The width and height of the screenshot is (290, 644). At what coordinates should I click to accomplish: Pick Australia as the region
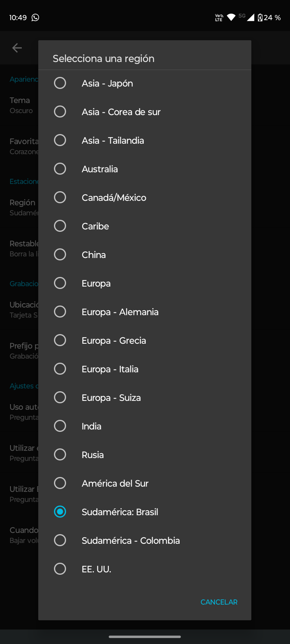(60, 169)
